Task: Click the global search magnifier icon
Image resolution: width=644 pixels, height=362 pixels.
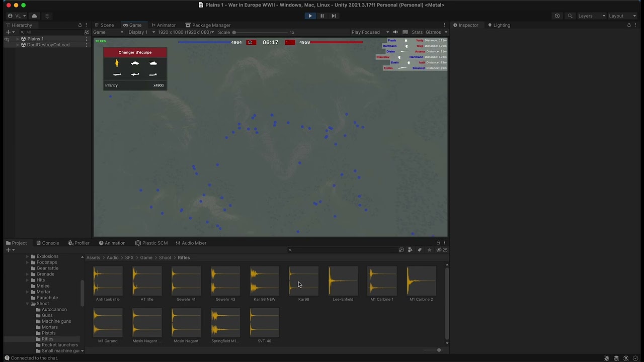Action: 570,16
